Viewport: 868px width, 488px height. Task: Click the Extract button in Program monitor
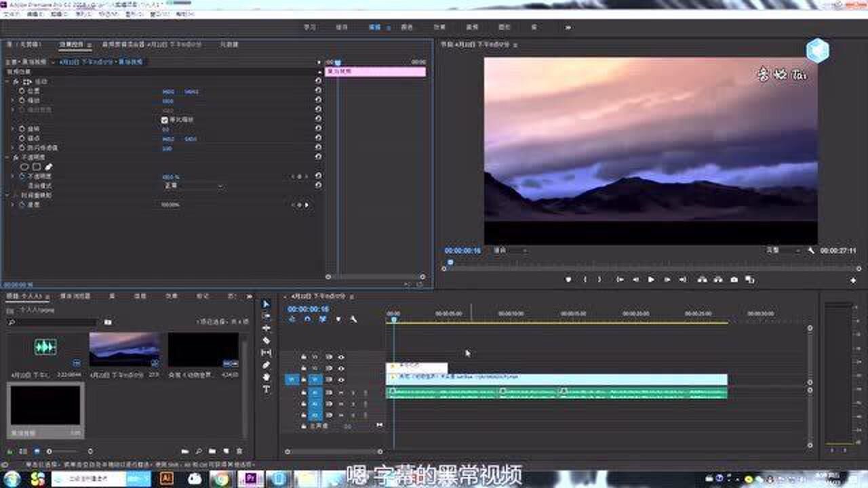click(717, 279)
